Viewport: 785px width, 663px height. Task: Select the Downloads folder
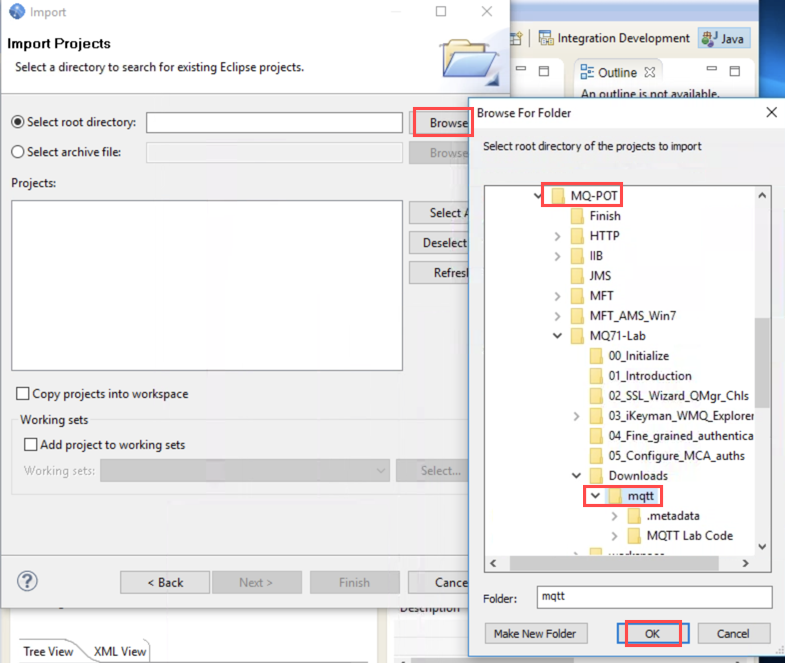click(638, 476)
